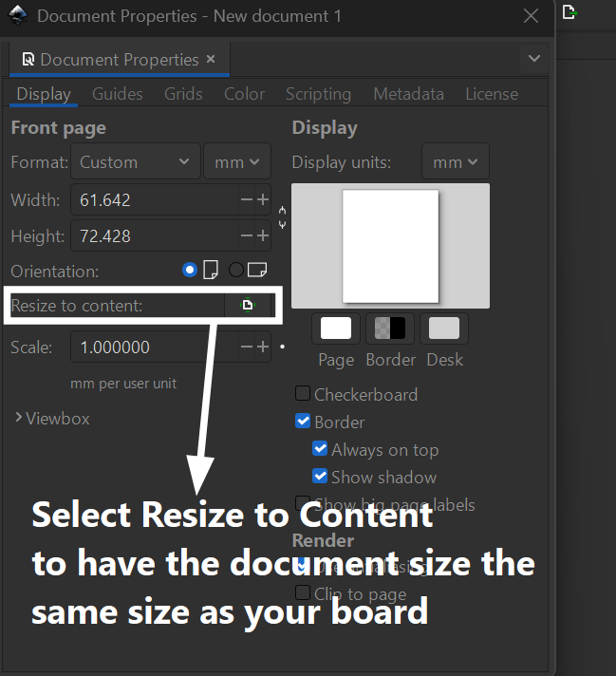
Task: Enable the Checkerboard checkbox
Action: coord(303,394)
